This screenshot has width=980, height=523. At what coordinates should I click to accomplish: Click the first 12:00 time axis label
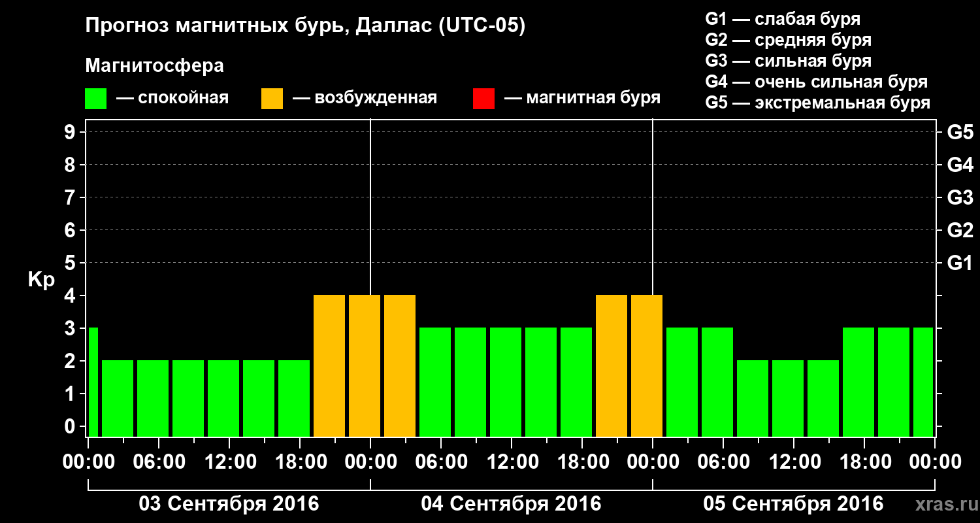point(230,462)
